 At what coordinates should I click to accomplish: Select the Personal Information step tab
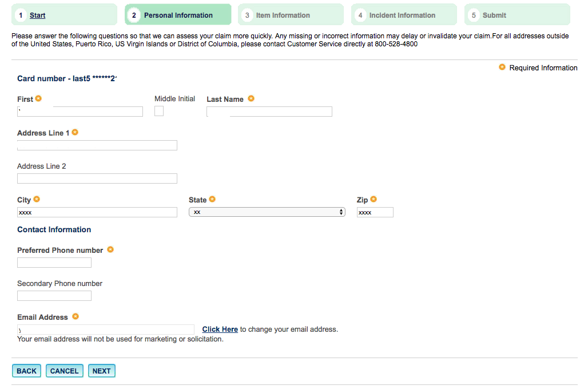point(178,15)
